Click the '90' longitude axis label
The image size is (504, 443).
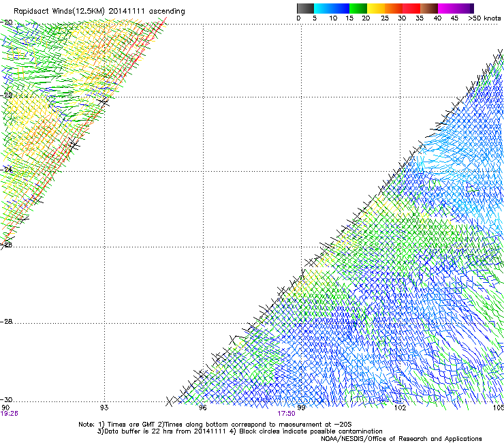point(5,408)
